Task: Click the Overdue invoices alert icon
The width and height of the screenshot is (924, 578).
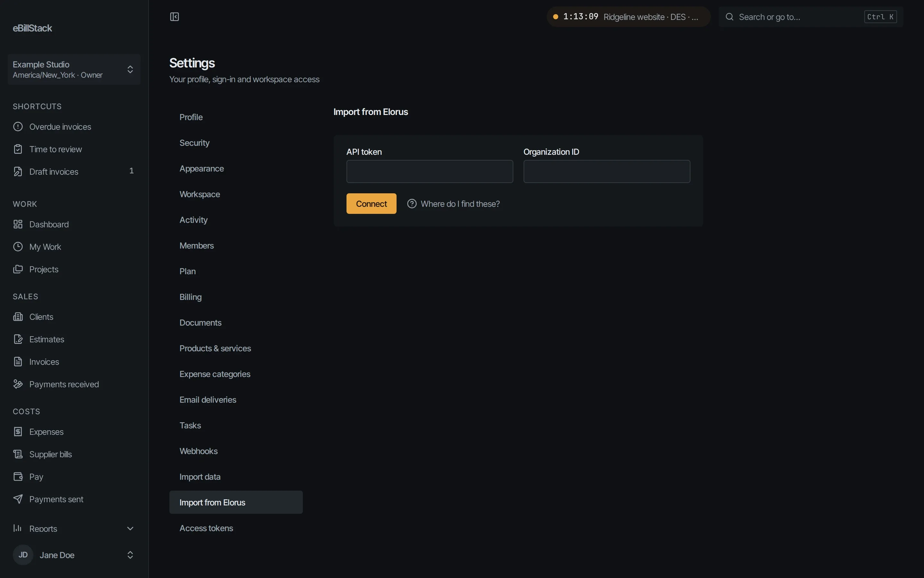Action: pyautogui.click(x=18, y=127)
